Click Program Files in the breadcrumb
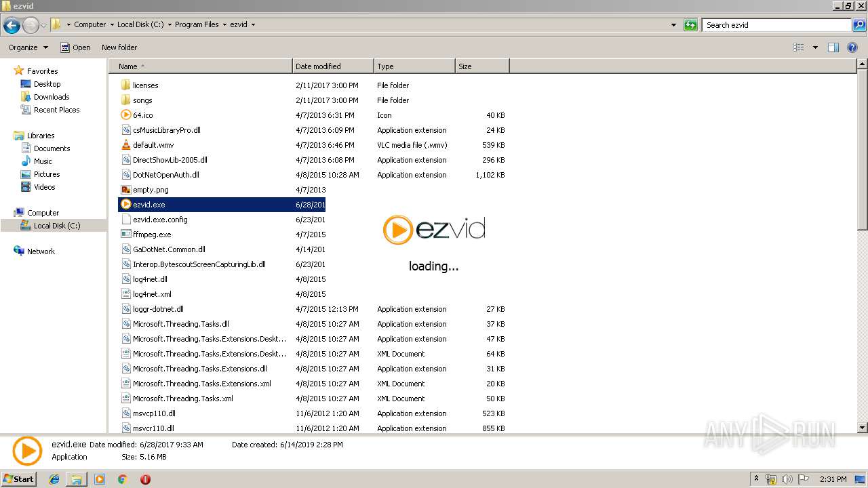This screenshot has width=868, height=488. pos(197,25)
